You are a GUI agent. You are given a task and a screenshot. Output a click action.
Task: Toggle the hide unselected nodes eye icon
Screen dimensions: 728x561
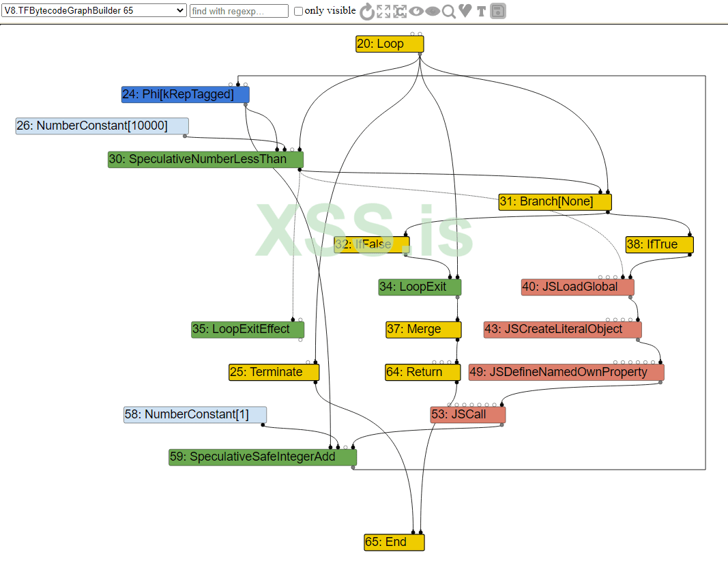416,11
